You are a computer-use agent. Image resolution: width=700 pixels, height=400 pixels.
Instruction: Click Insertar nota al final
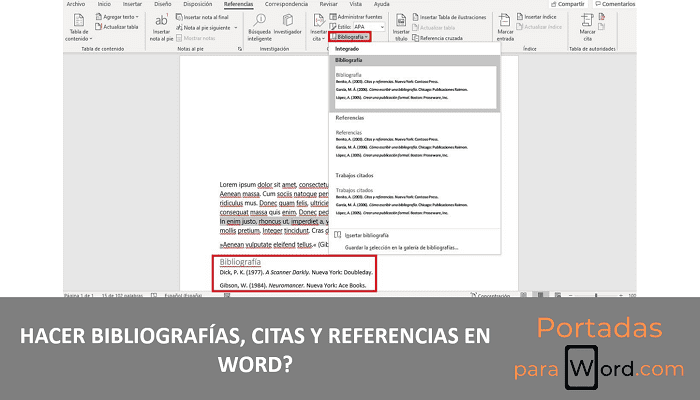click(x=202, y=17)
